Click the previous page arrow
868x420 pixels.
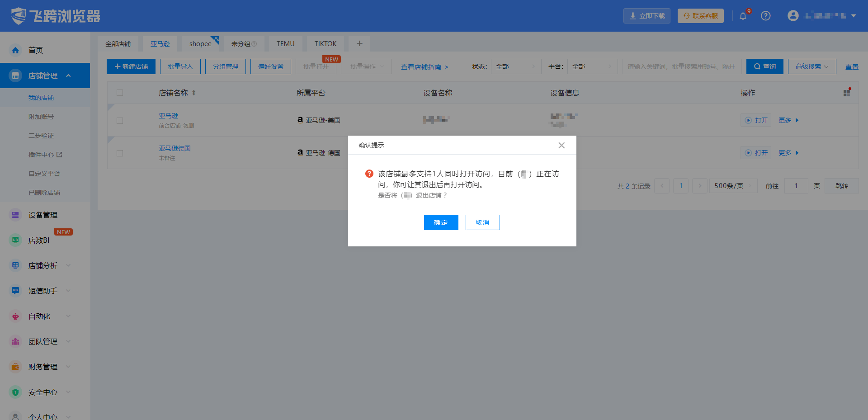(662, 186)
